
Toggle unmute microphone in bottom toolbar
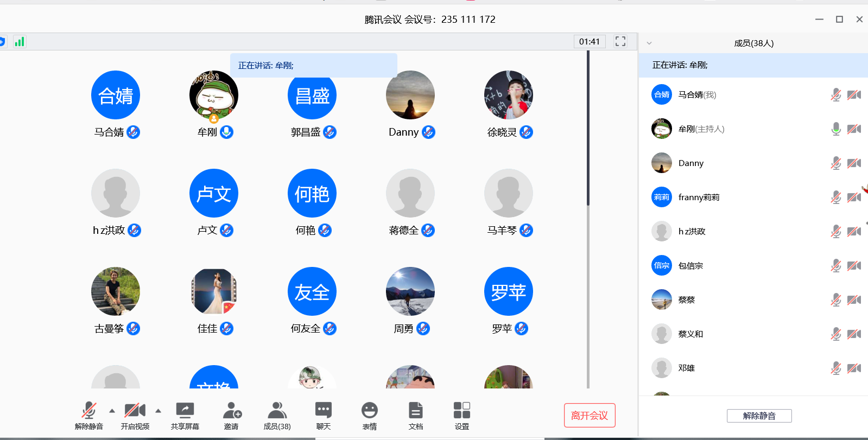tap(89, 411)
